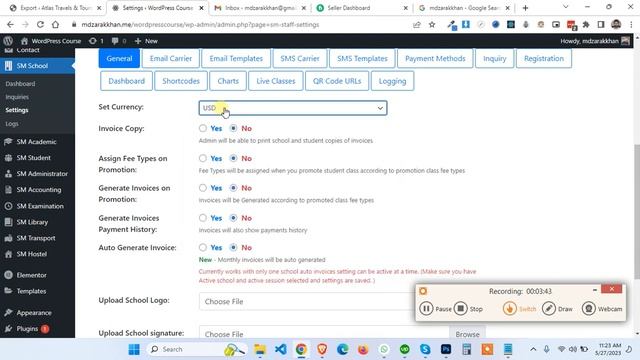The height and width of the screenshot is (360, 640).
Task: Browse for school signature file
Action: coord(467,334)
